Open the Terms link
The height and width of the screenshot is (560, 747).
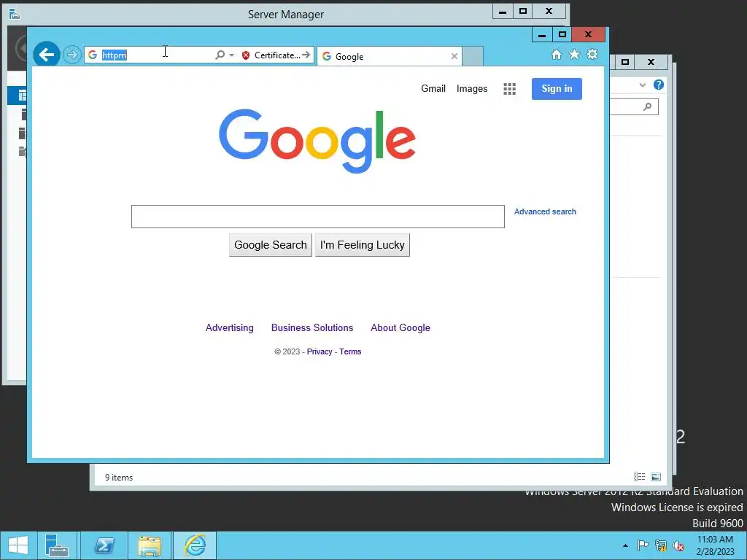pos(350,351)
